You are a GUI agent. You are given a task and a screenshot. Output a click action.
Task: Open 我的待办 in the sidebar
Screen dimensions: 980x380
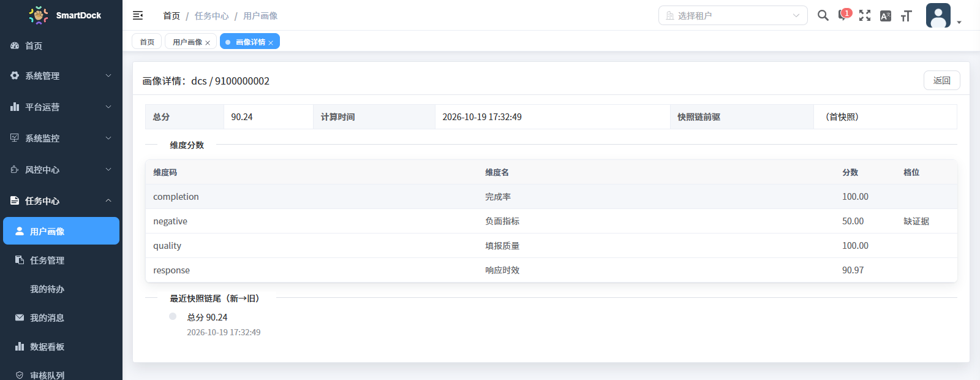pos(61,289)
